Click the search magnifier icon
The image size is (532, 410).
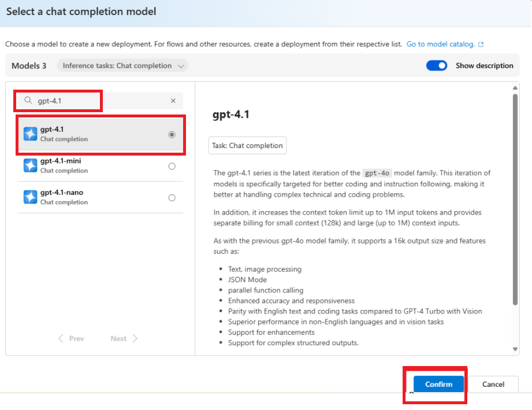pyautogui.click(x=27, y=100)
